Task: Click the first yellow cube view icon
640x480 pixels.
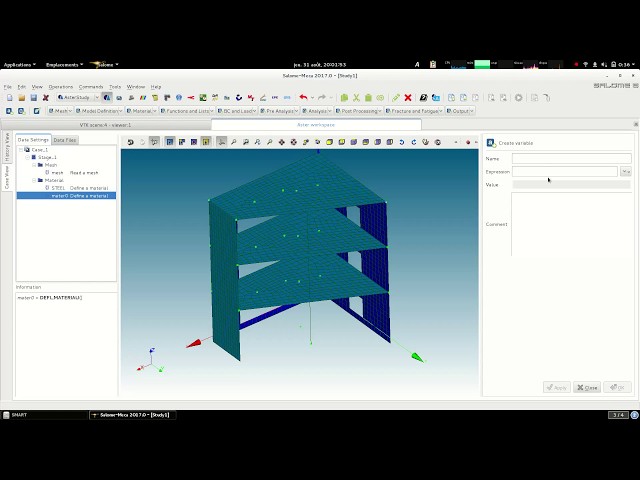Action: click(x=329, y=142)
